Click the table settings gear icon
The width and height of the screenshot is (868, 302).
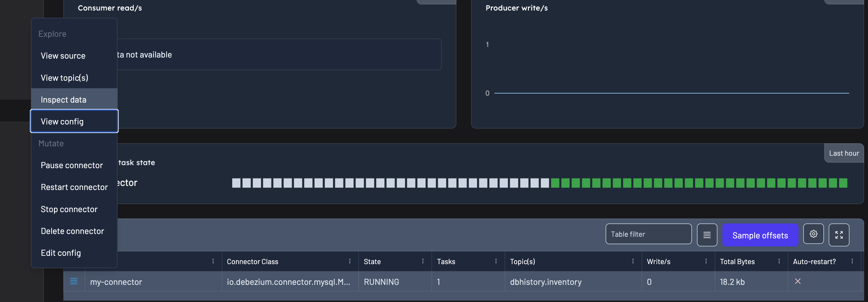click(x=813, y=234)
